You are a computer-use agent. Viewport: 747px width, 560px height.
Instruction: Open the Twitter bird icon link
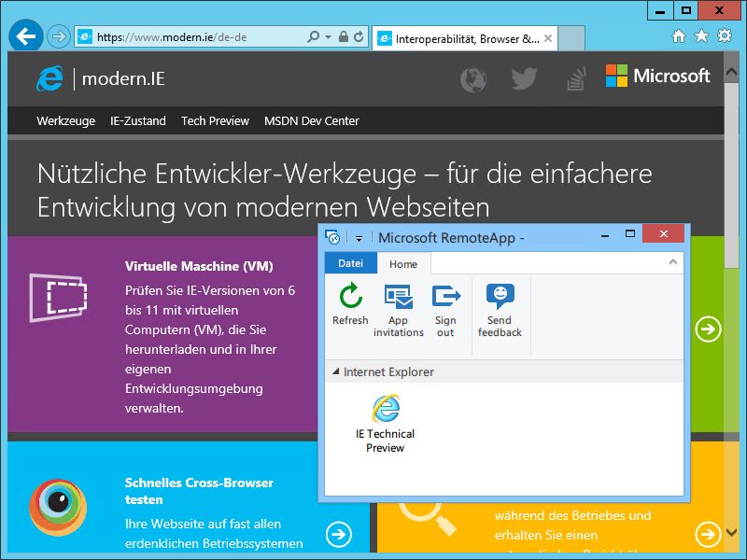click(x=524, y=78)
